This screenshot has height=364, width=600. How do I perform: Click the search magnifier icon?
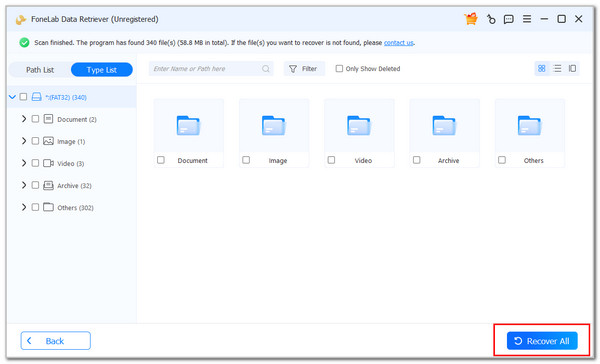coord(266,69)
